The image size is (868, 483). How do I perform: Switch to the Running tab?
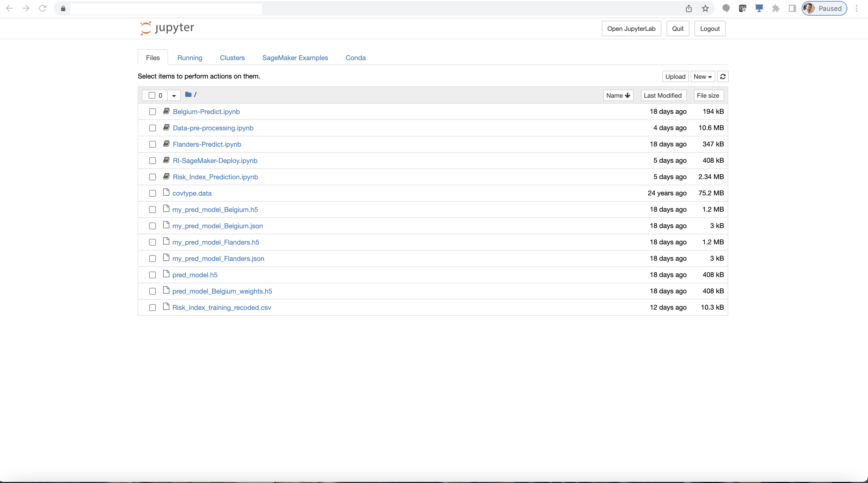click(x=190, y=58)
